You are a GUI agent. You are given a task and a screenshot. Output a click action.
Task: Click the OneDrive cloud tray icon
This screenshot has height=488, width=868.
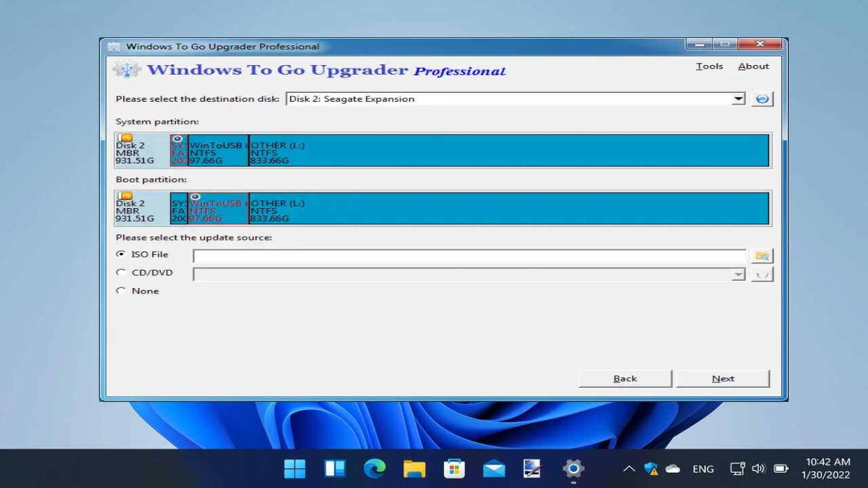click(673, 468)
